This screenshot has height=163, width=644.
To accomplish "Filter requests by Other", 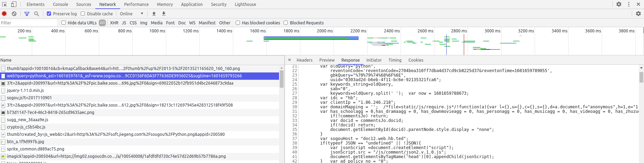I will (225, 23).
